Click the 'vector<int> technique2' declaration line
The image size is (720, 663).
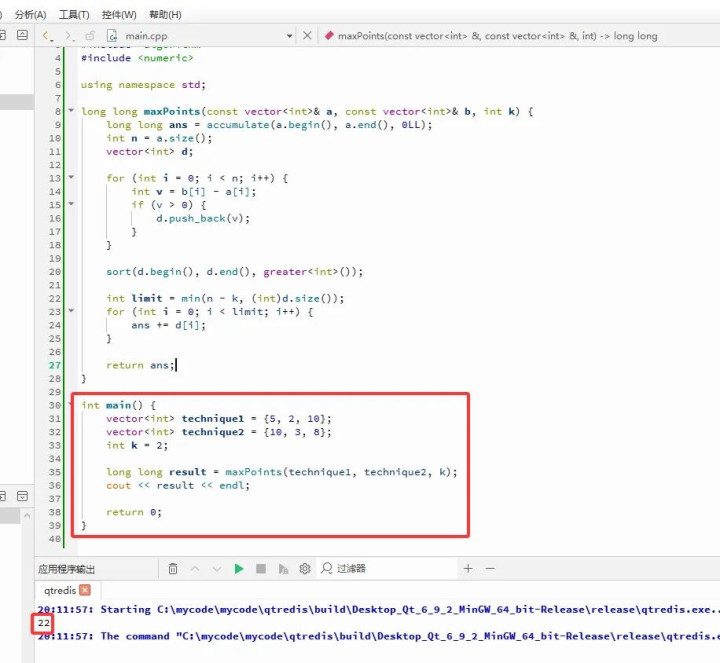tap(219, 432)
